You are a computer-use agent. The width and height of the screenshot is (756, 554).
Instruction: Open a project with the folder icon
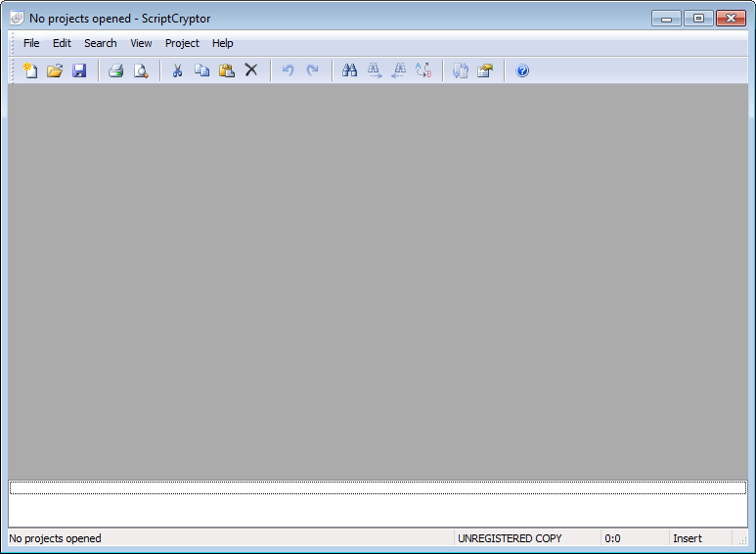point(55,70)
